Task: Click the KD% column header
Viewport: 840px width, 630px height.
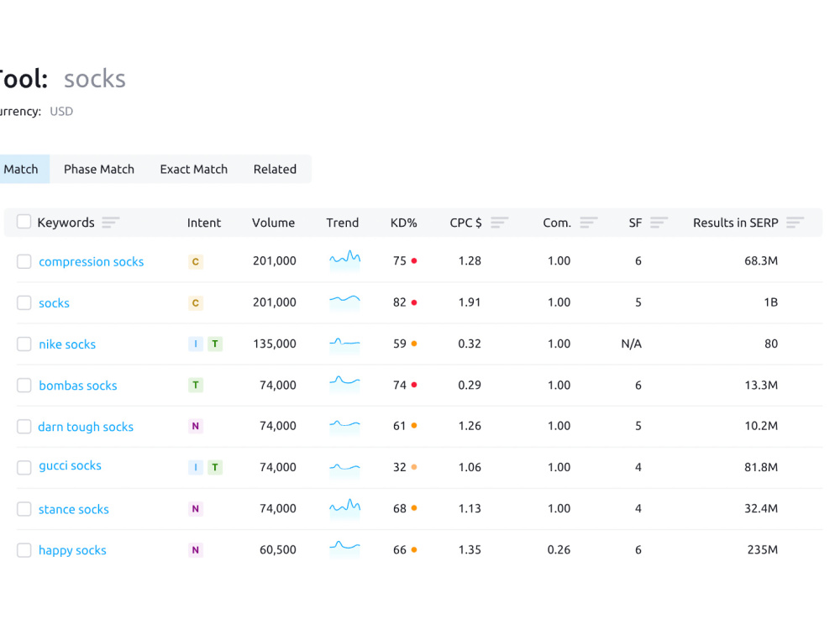Action: click(x=403, y=223)
